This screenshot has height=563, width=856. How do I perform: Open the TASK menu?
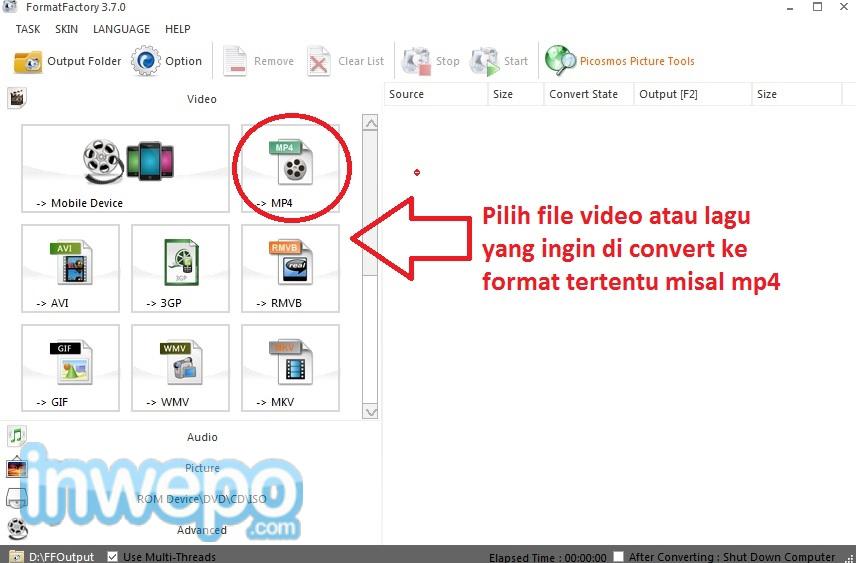pyautogui.click(x=28, y=29)
